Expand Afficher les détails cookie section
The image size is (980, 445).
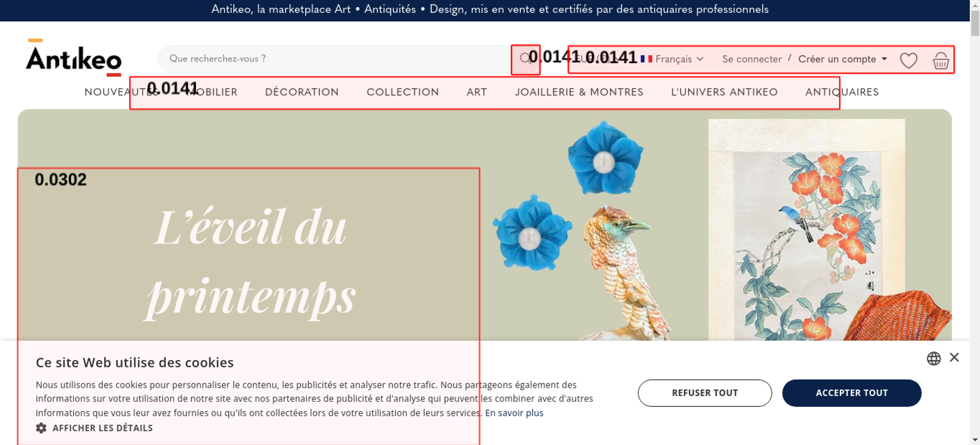[102, 428]
